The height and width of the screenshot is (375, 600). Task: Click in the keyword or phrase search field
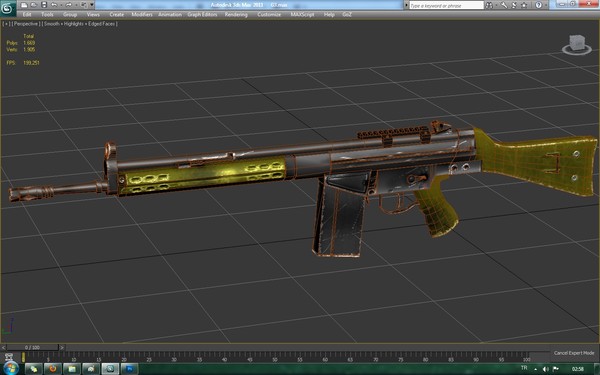click(x=446, y=5)
